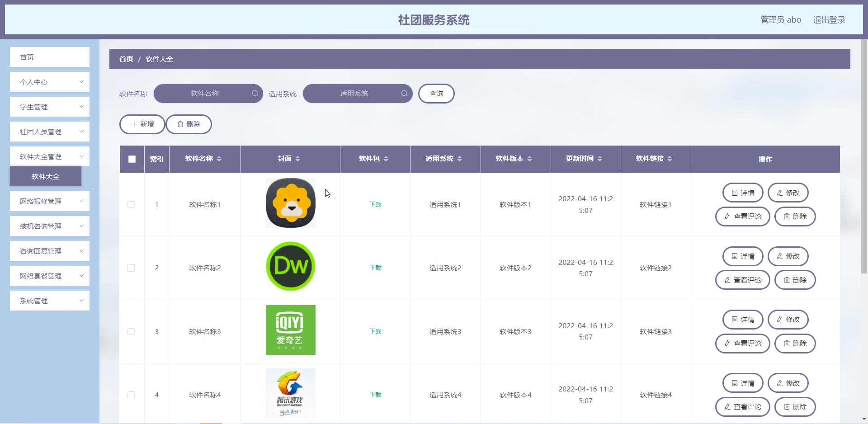Toggle select-all checkbox in table header
Viewport: 868px width, 424px height.
(x=132, y=159)
